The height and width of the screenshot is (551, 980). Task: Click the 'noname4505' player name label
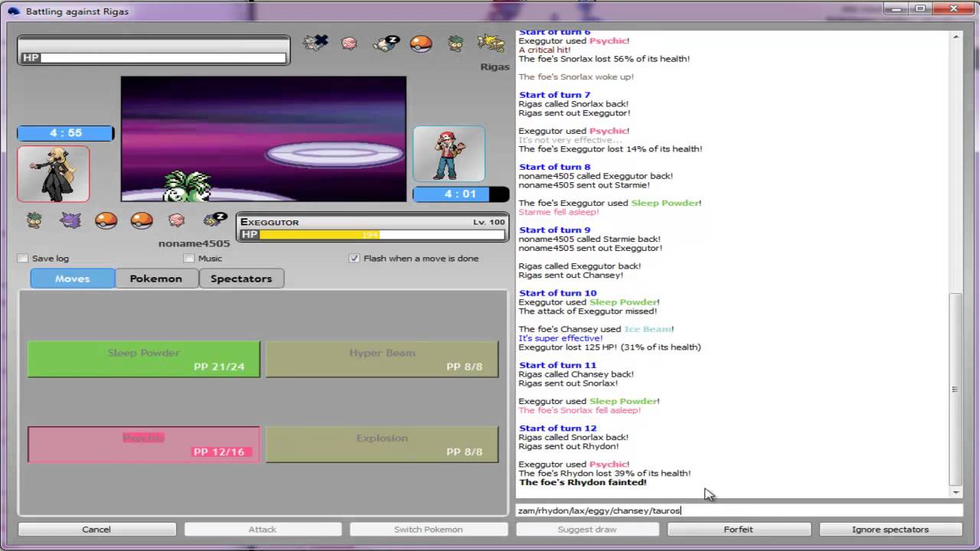194,243
